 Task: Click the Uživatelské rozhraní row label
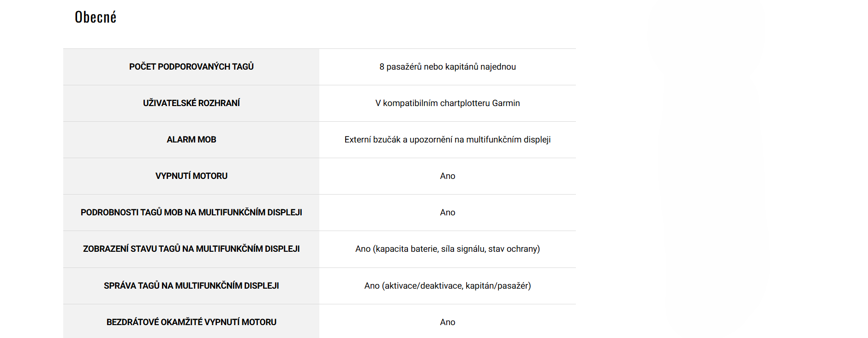click(x=191, y=103)
